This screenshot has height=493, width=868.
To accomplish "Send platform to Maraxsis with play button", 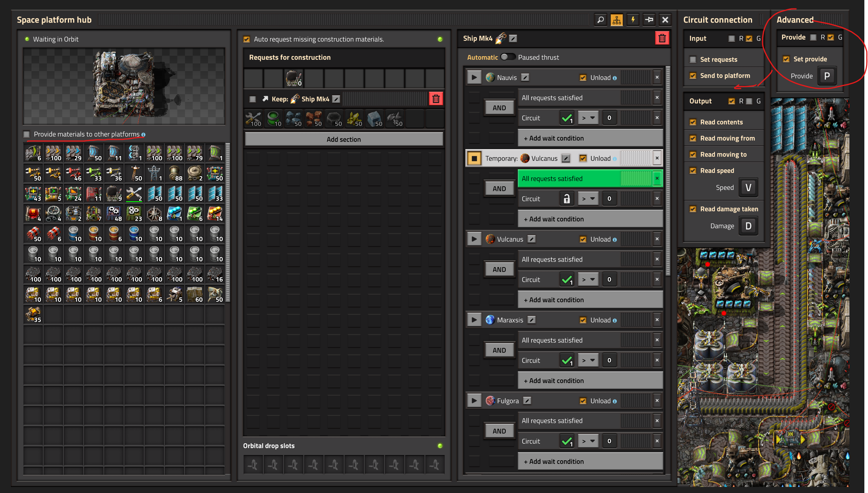I will click(x=474, y=320).
